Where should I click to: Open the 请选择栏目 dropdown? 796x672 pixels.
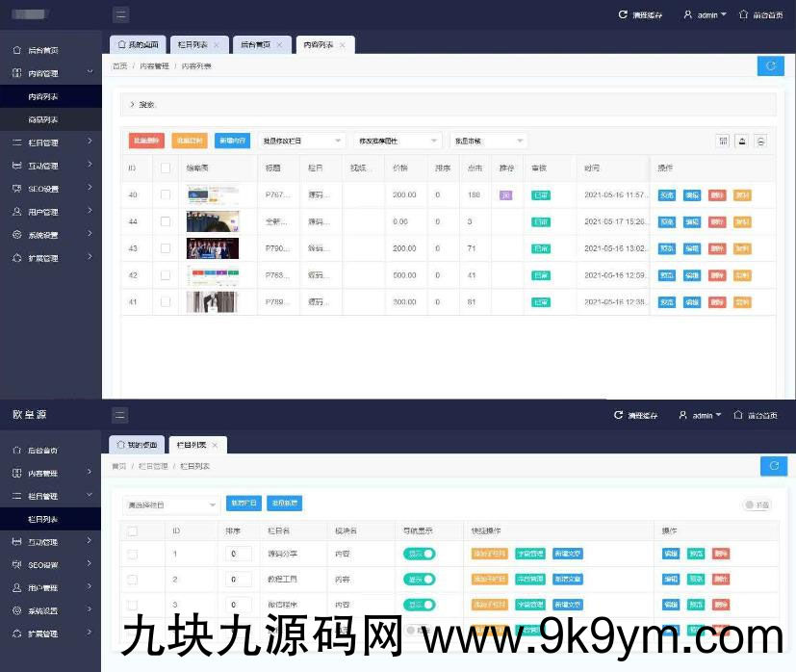[x=171, y=504]
